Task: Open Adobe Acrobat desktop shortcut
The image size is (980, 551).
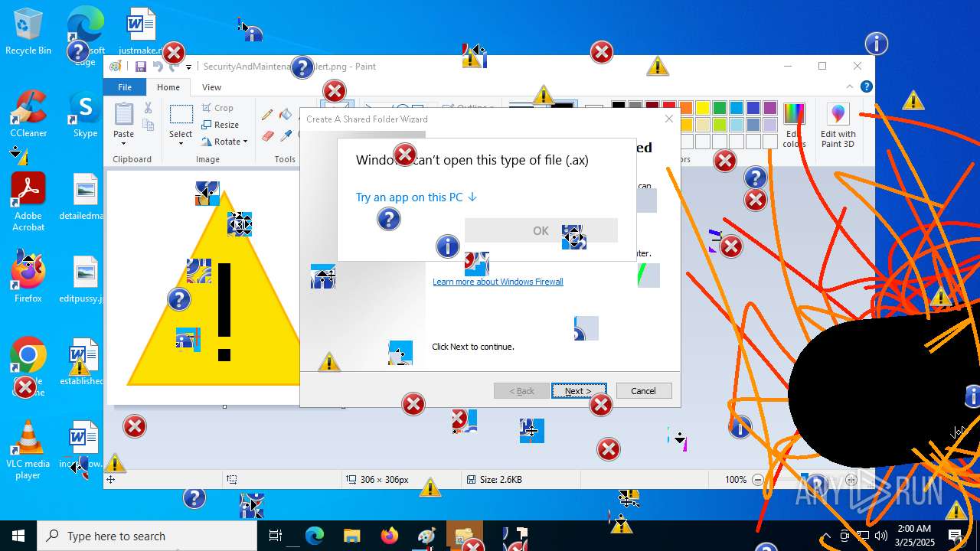Action: point(28,201)
